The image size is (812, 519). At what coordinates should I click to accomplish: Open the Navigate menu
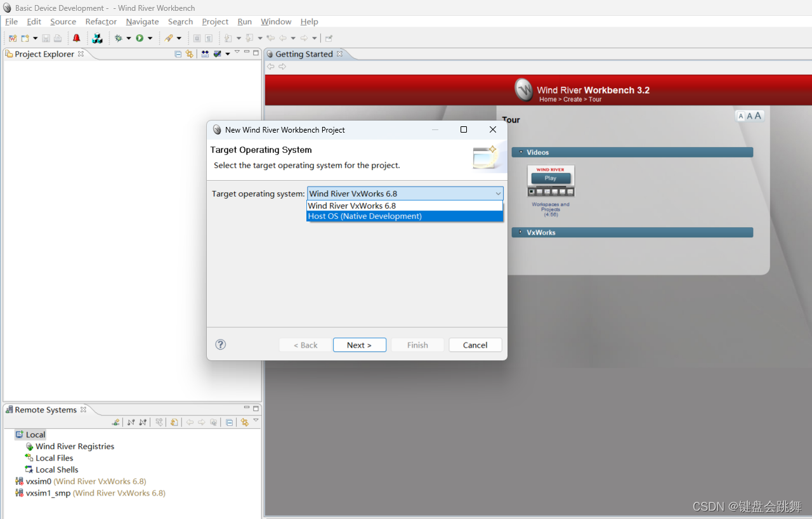[x=142, y=22]
